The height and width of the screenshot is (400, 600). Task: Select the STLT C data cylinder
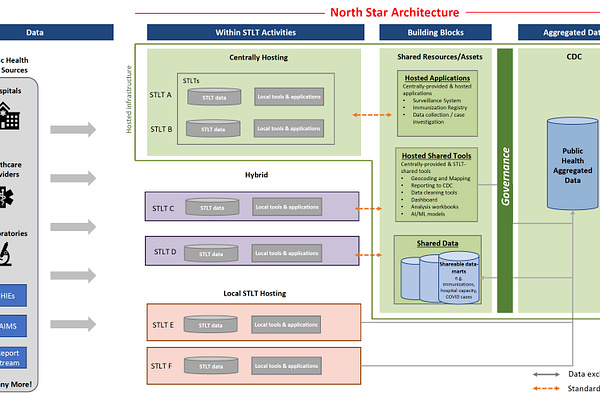pos(212,207)
